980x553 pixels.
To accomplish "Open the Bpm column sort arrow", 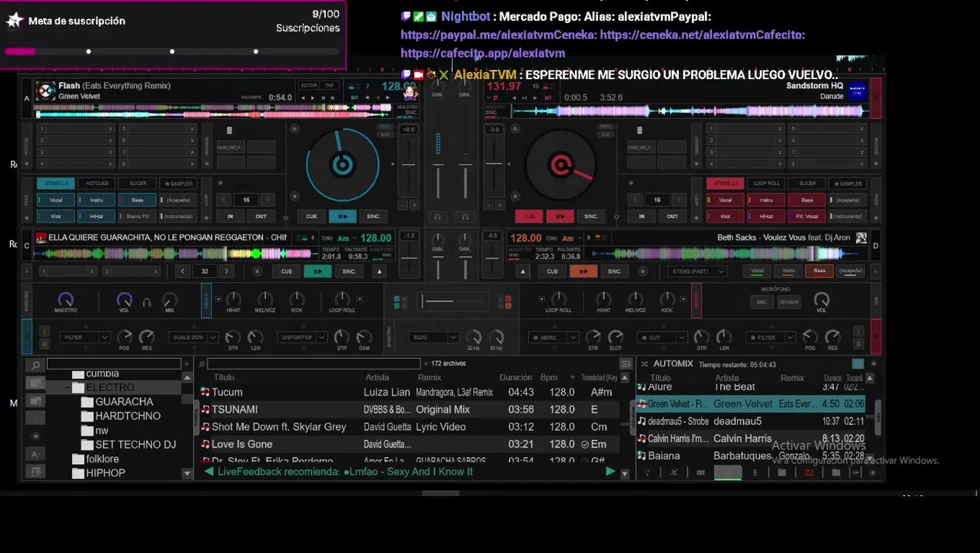I will coord(572,378).
